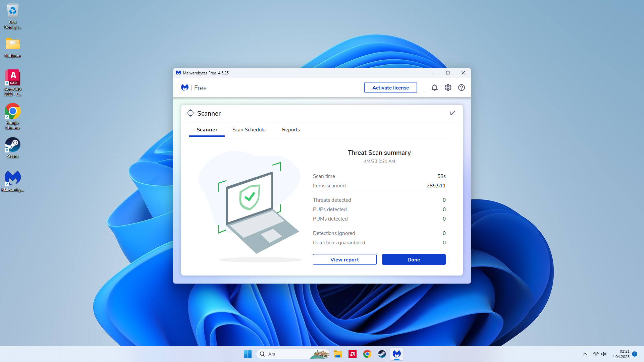Select the Scanner tab
Image resolution: width=644 pixels, height=362 pixels.
(207, 130)
